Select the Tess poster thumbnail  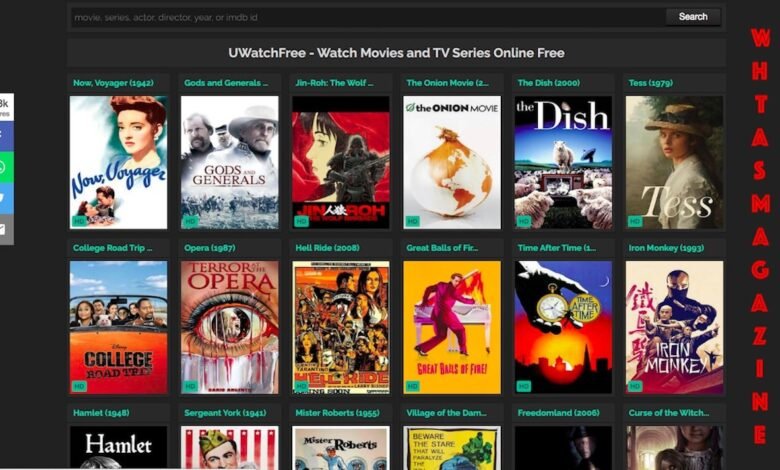(x=675, y=163)
